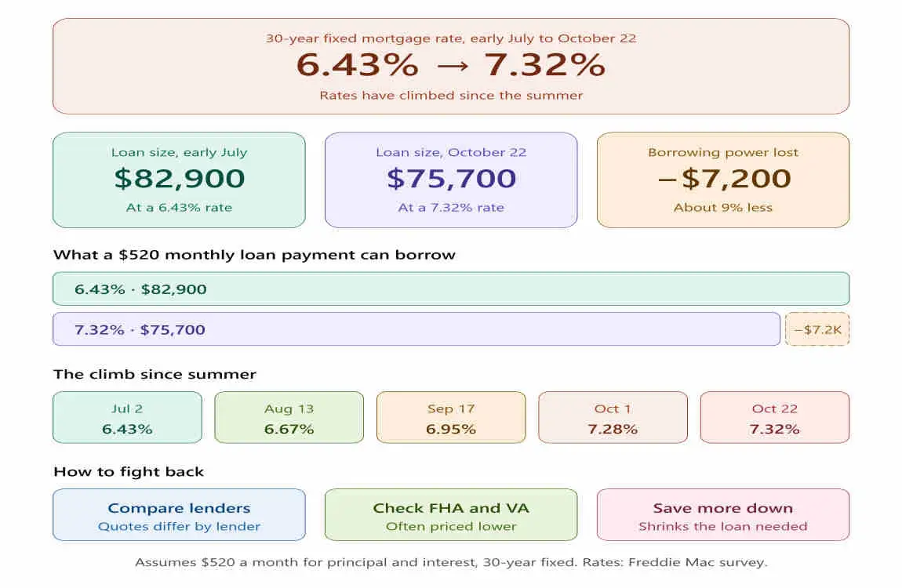902x588 pixels.
Task: Open the 'Save more down' tip card
Action: tap(723, 515)
